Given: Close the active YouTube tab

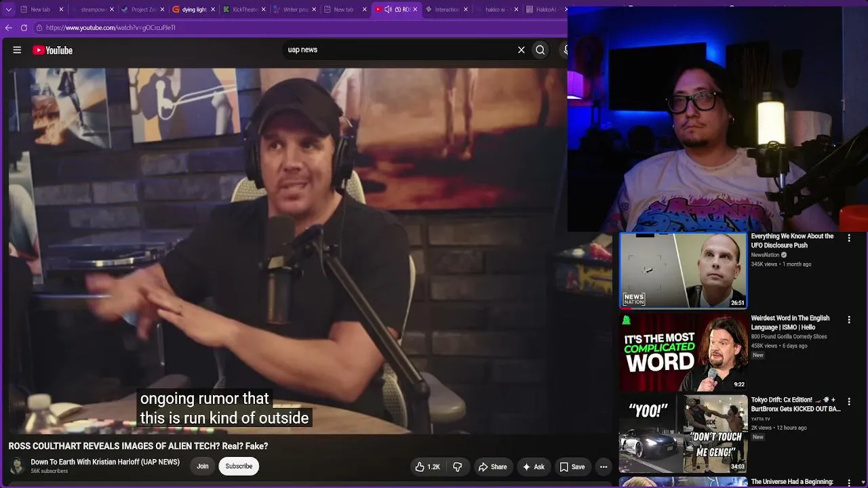Looking at the screenshot, I should [x=415, y=9].
